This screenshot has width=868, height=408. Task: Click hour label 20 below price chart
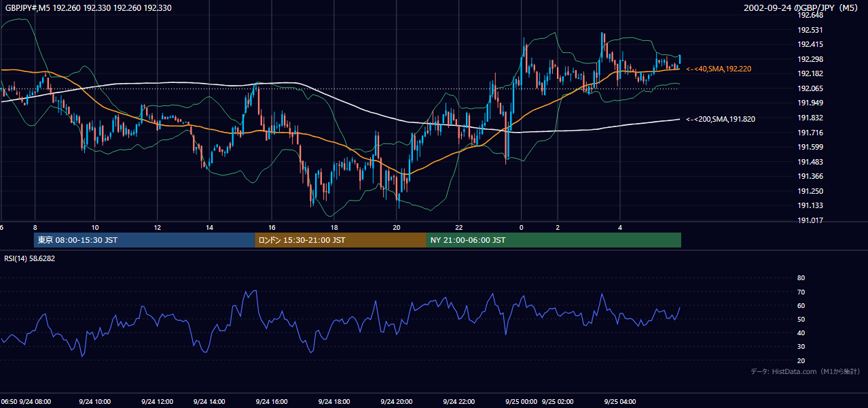(x=397, y=227)
